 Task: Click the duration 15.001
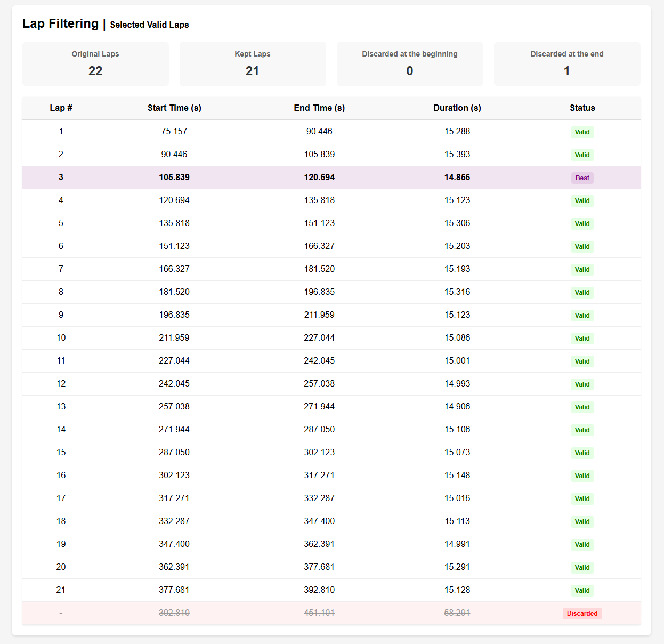tap(457, 361)
